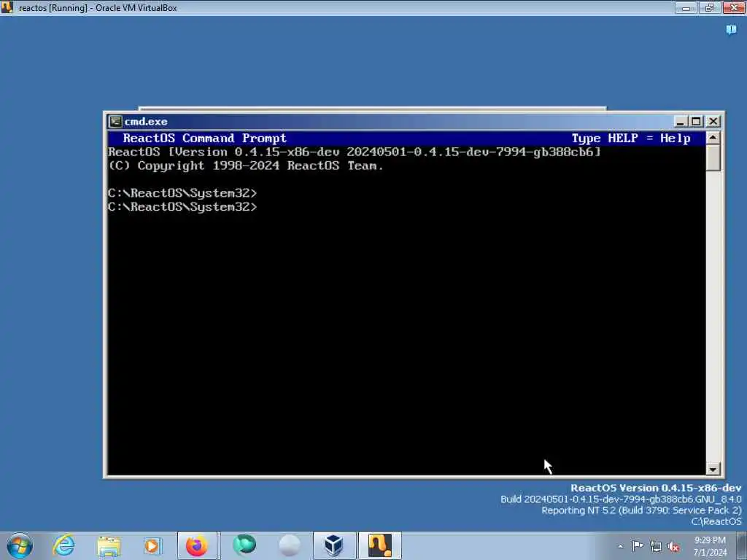747x560 pixels.
Task: Click the ReactOS version line in console
Action: tap(355, 152)
